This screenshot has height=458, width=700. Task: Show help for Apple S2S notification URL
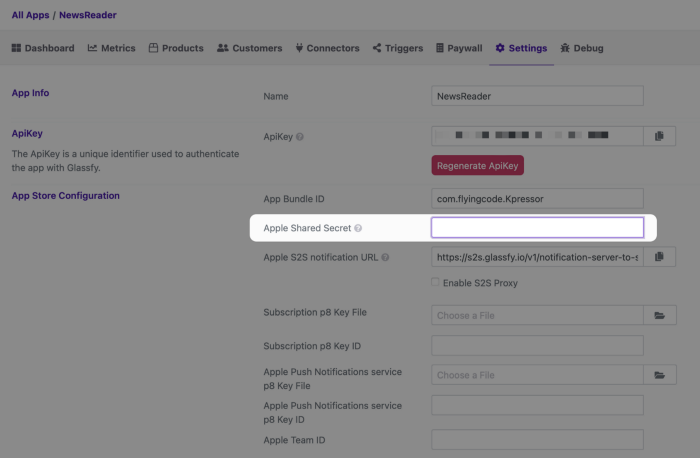(385, 257)
